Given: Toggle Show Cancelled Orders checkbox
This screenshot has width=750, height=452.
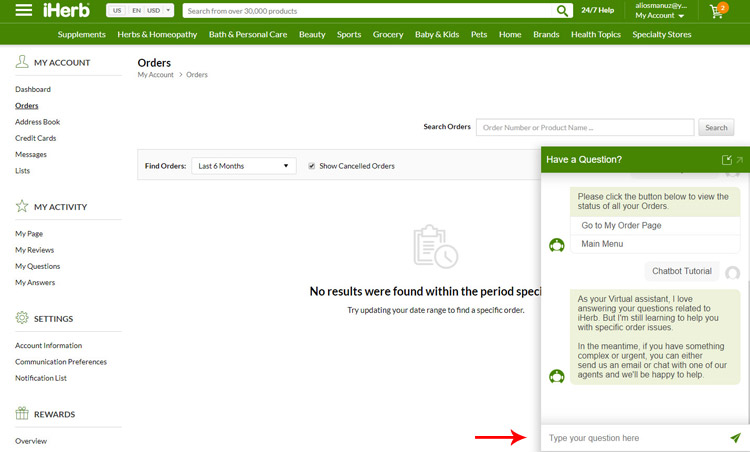Looking at the screenshot, I should pyautogui.click(x=311, y=166).
